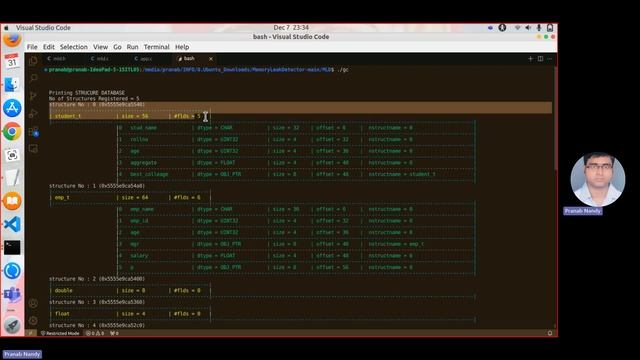Viewport: 640px width, 360px height.
Task: Click 'structure No : 2' terminal line
Action: point(97,279)
